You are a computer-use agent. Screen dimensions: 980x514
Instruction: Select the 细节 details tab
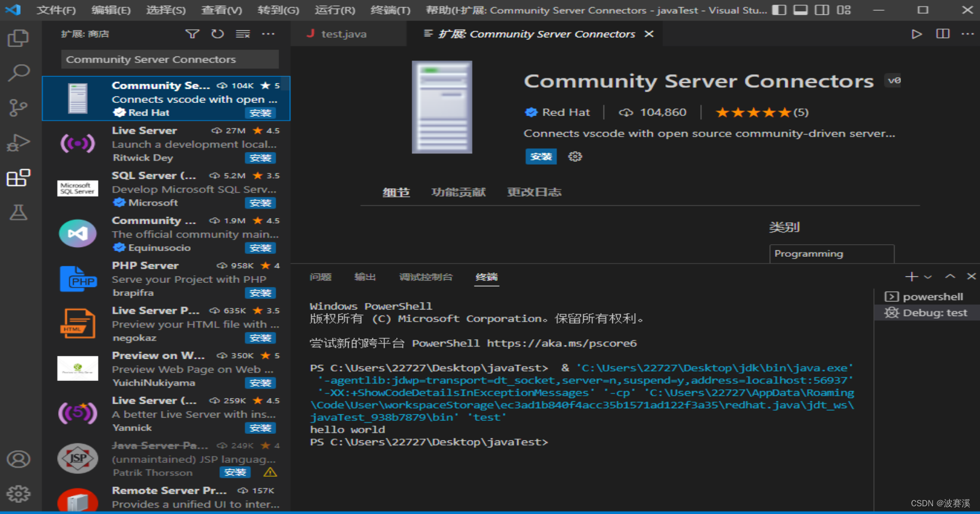(396, 193)
